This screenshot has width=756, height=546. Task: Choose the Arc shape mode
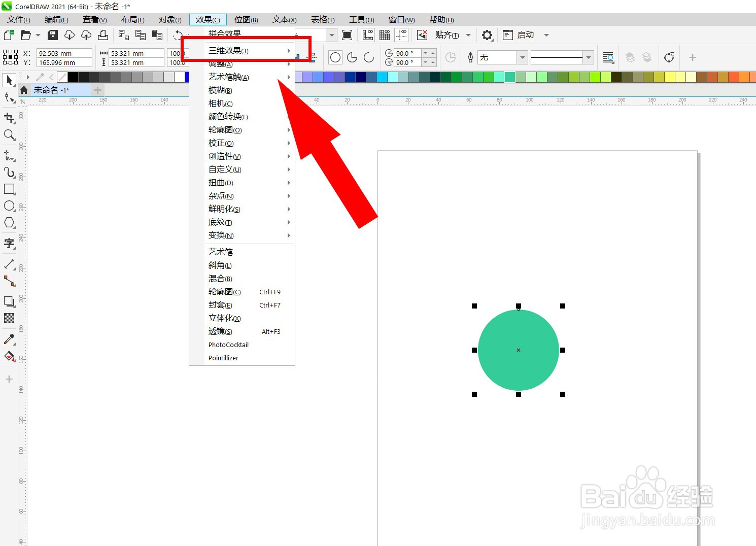pyautogui.click(x=369, y=57)
